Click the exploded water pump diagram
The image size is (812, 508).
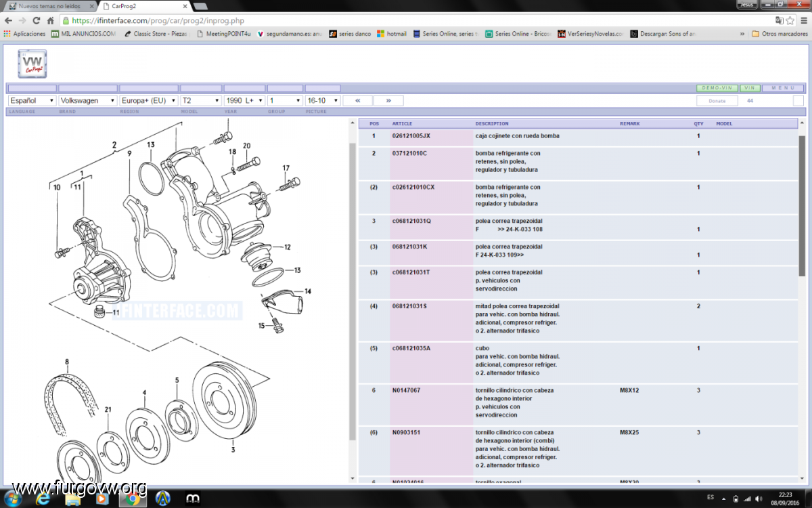(x=176, y=301)
